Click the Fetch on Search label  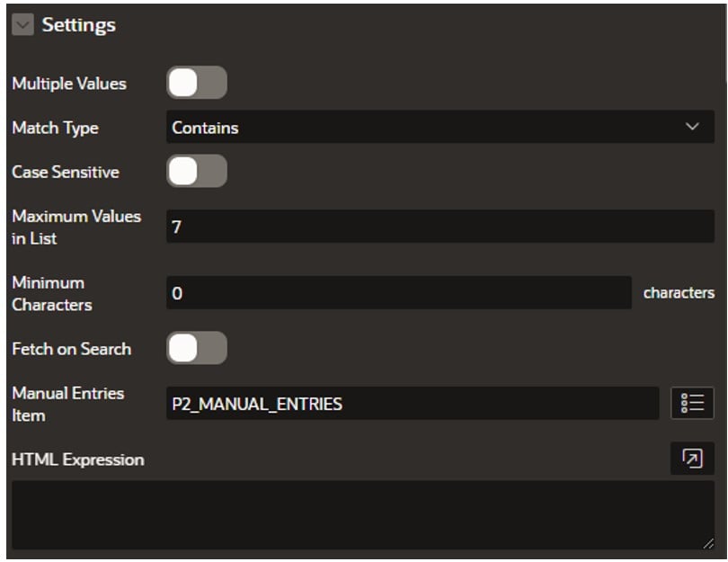[x=72, y=349]
